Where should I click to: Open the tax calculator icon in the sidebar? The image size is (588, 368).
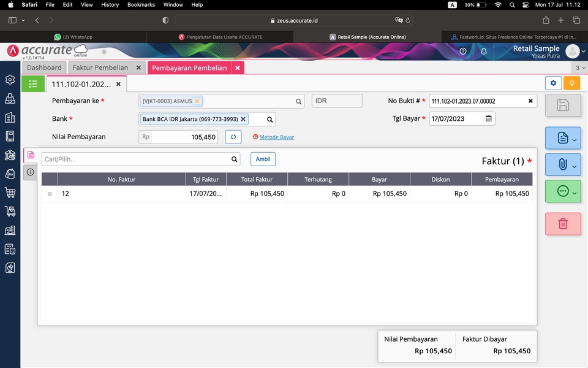[x=10, y=248]
